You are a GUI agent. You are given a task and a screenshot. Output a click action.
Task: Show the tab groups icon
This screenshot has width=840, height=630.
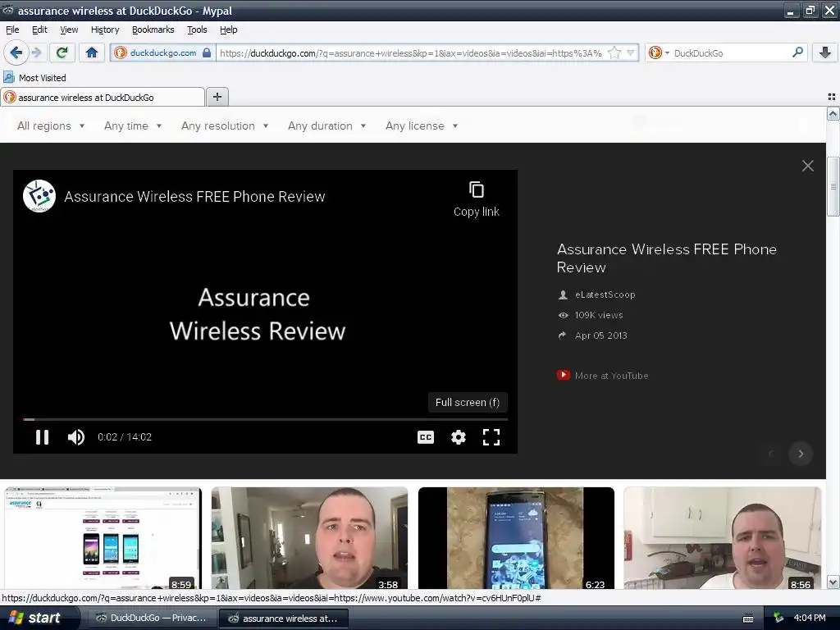click(832, 97)
